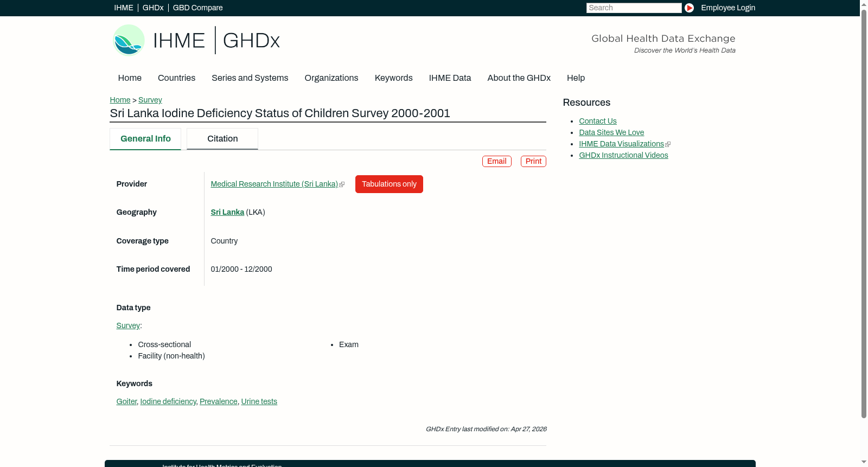This screenshot has width=868, height=467.
Task: Click the scrollbar down arrow
Action: tap(864, 462)
